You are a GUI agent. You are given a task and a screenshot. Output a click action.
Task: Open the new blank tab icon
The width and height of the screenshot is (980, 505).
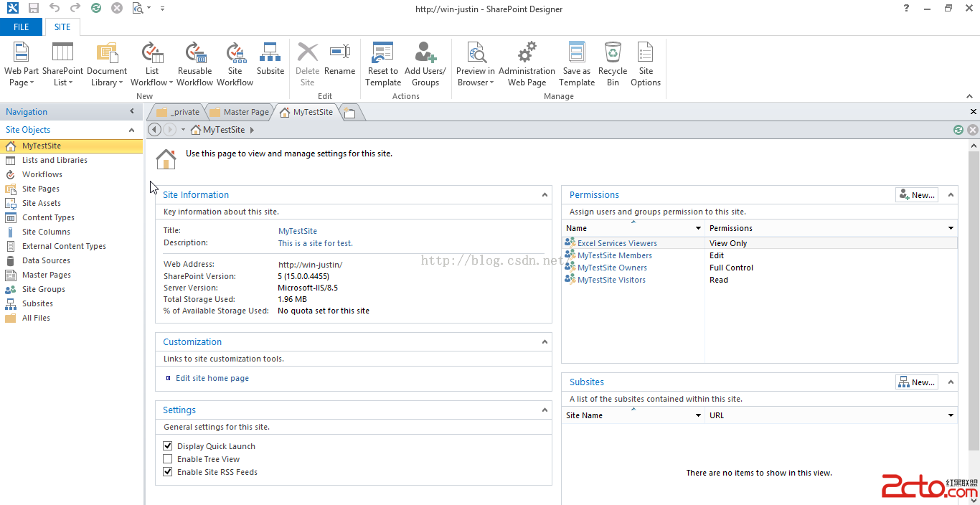coord(349,113)
